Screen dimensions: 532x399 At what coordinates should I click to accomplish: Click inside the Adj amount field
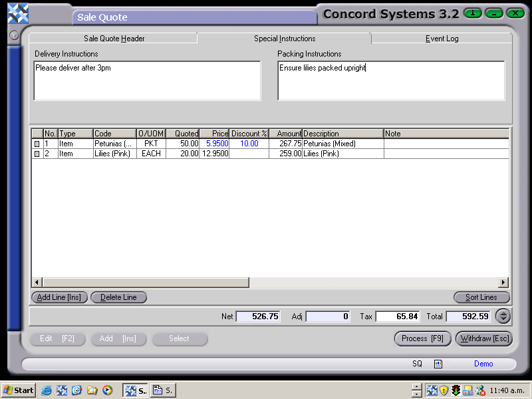[327, 317]
